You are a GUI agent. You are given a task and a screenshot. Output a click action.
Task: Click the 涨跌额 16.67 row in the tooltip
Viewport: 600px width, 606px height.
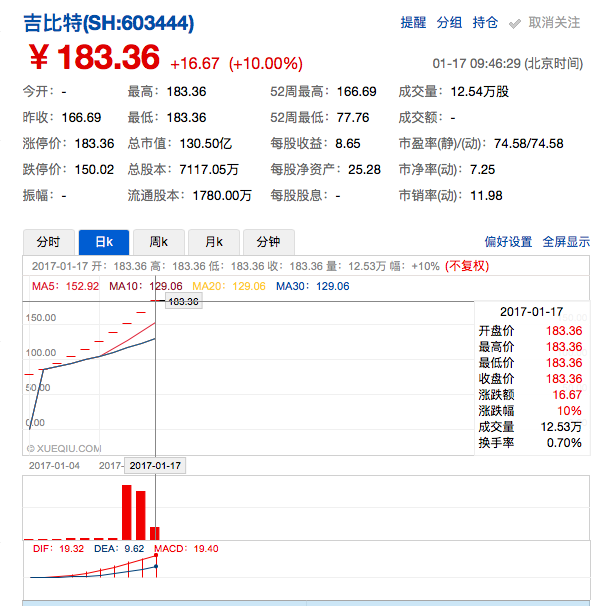point(530,395)
